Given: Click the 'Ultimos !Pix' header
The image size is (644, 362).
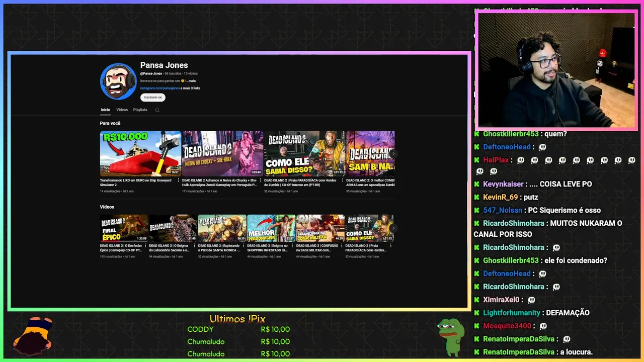Looking at the screenshot, I should tap(237, 319).
